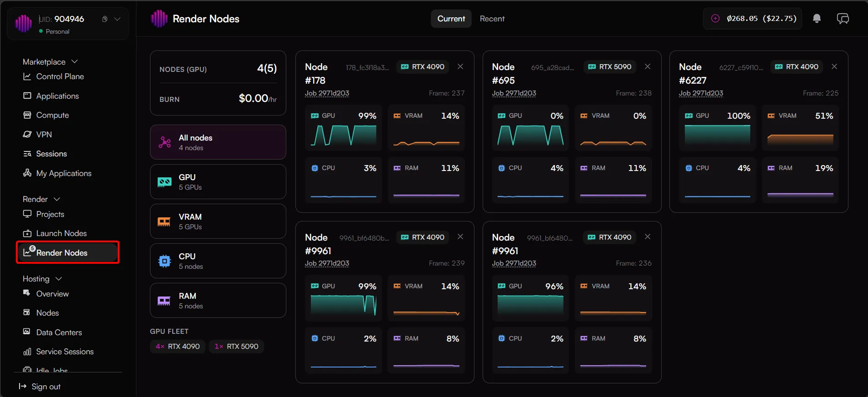The image size is (868, 397).
Task: Select the RAM 5 nodes filter
Action: click(218, 300)
